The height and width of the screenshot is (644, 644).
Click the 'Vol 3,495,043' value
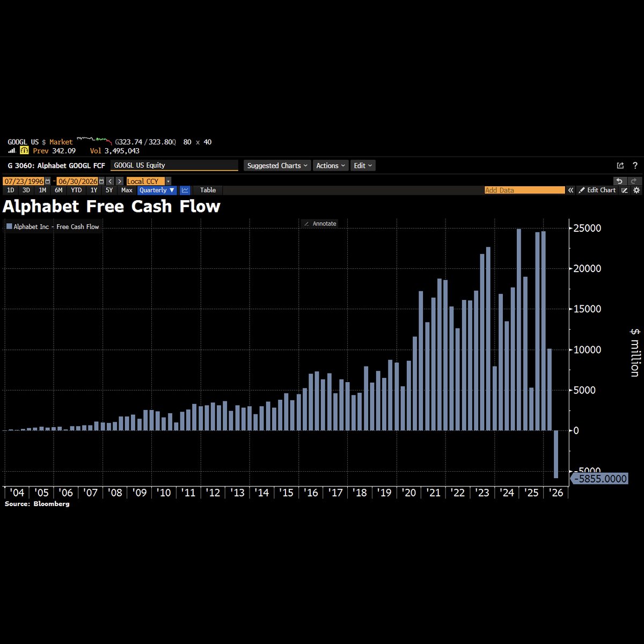coord(114,151)
